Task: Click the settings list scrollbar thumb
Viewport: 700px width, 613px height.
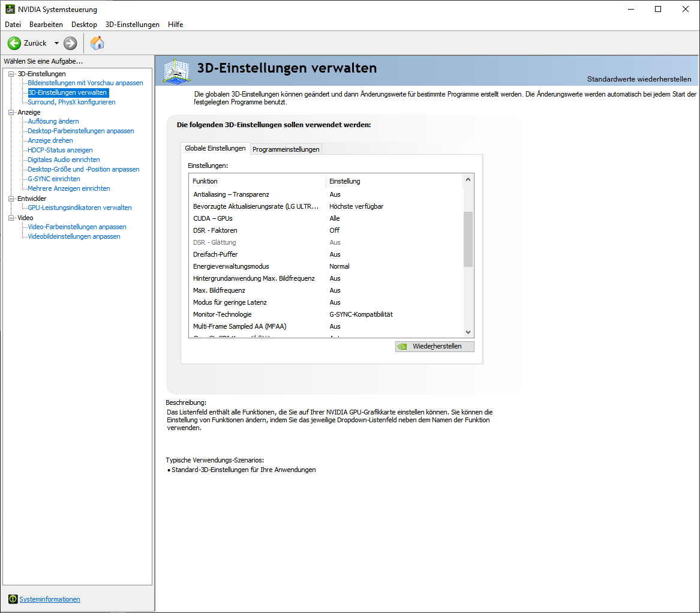Action: pos(468,239)
